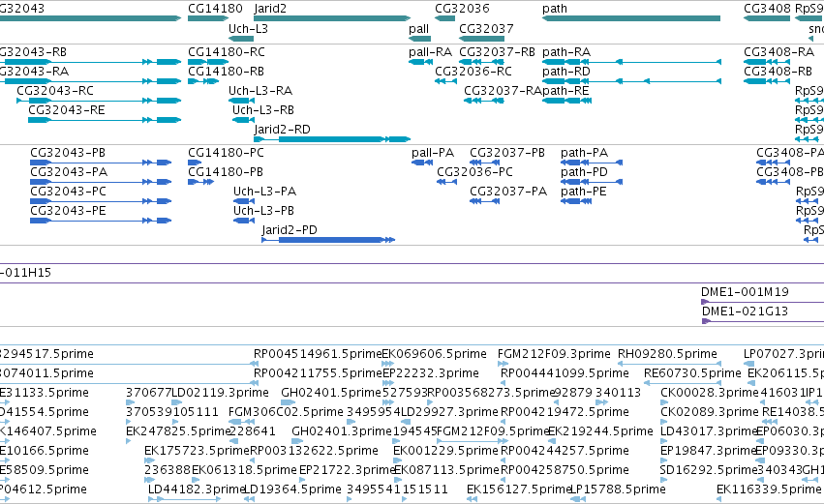
Task: Open the CG32043-RC transcript
Action: (x=55, y=90)
